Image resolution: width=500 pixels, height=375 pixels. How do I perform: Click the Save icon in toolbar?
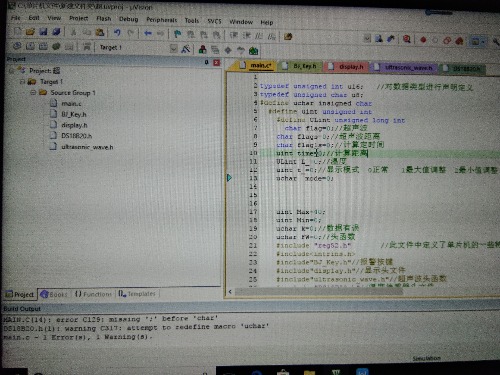(x=43, y=32)
